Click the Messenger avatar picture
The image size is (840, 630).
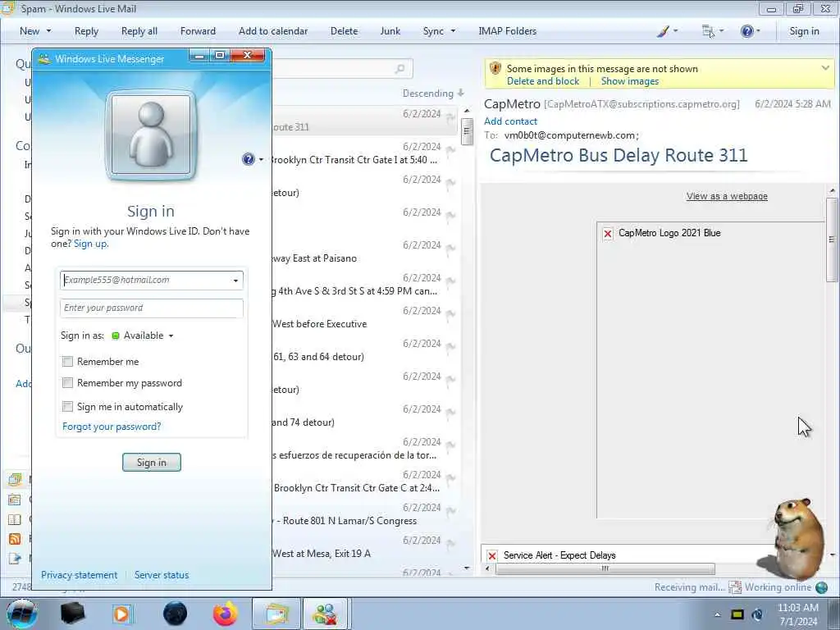(151, 135)
